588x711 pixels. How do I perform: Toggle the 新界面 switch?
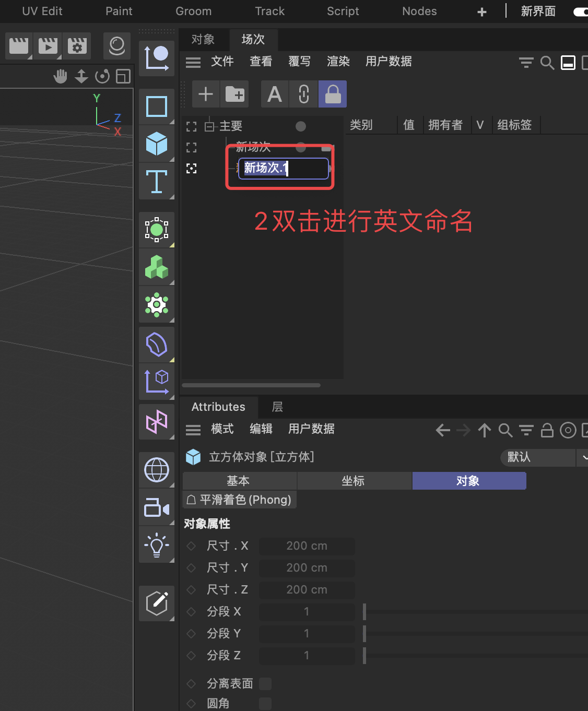tap(580, 11)
